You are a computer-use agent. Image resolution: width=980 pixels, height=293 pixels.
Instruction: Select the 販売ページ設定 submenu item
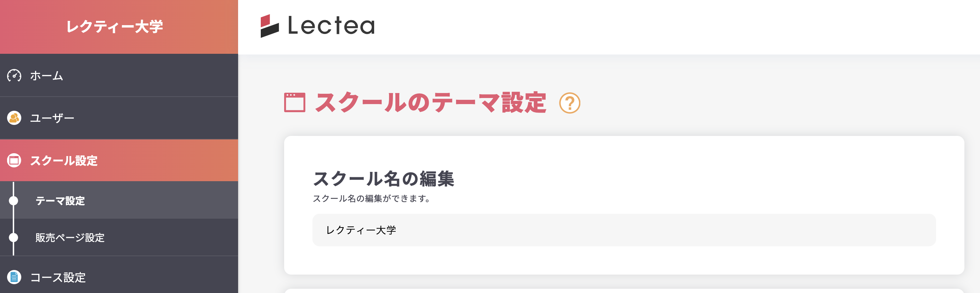click(70, 237)
